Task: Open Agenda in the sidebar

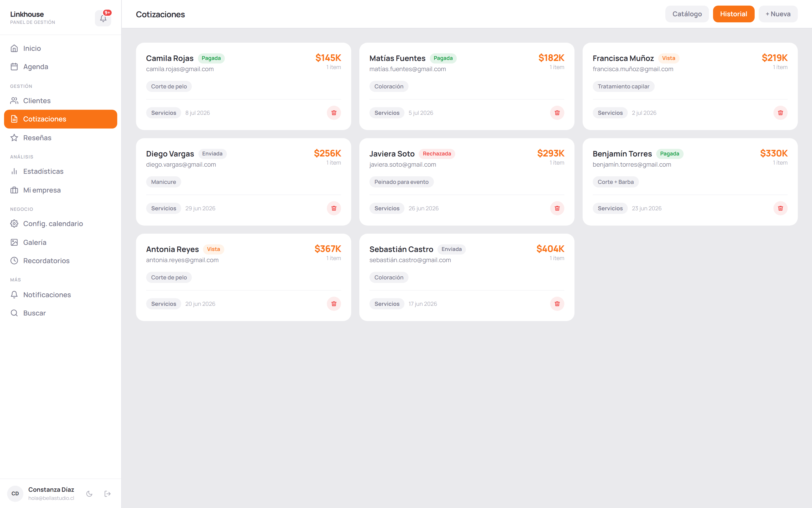Action: 60,67
